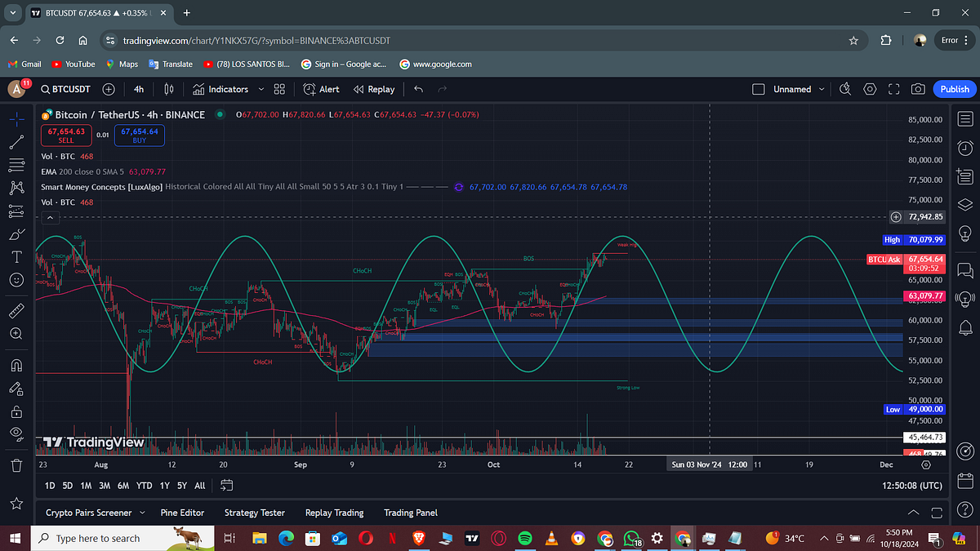Expand the 4h timeframe selector
This screenshot has height=551, width=980.
[139, 89]
